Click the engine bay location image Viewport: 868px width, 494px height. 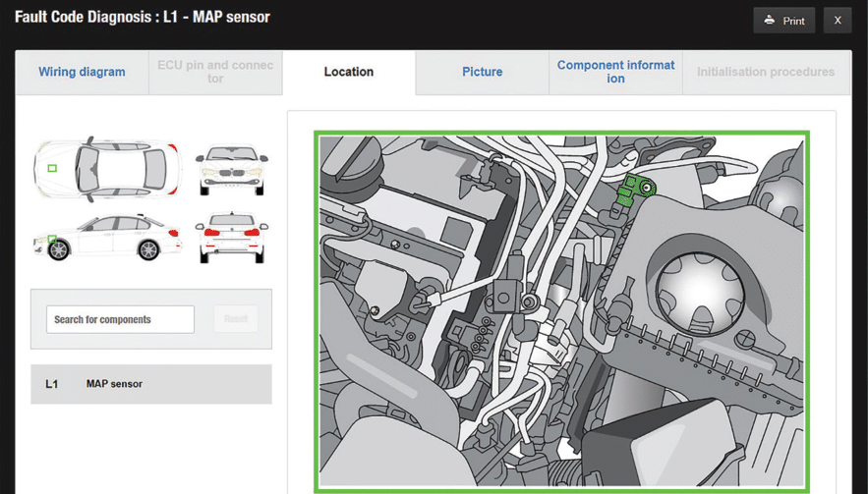click(561, 311)
